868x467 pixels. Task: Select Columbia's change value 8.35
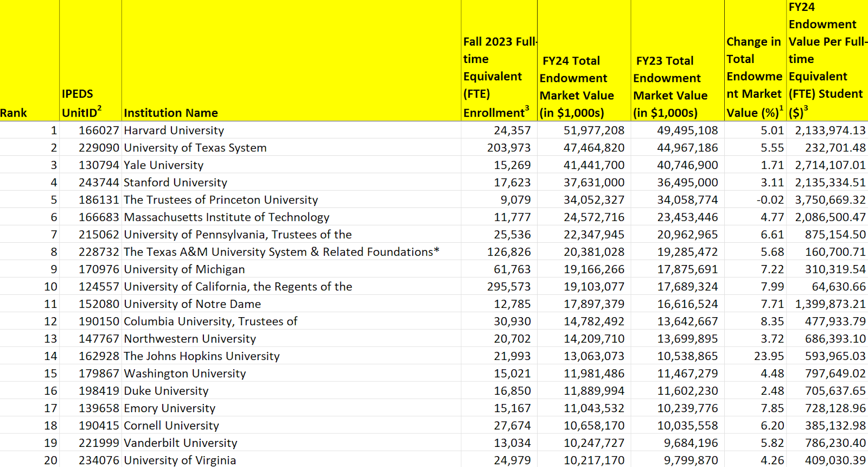coord(755,321)
